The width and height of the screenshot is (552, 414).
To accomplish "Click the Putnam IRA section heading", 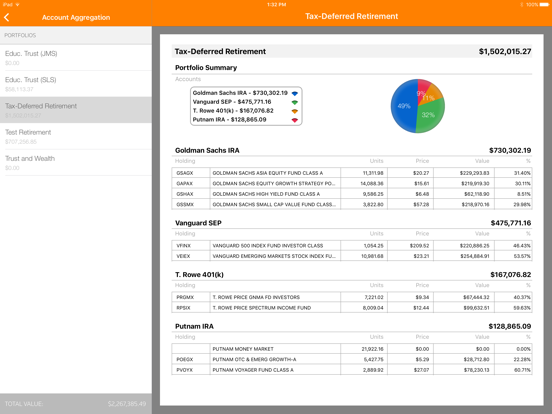I will (x=194, y=326).
